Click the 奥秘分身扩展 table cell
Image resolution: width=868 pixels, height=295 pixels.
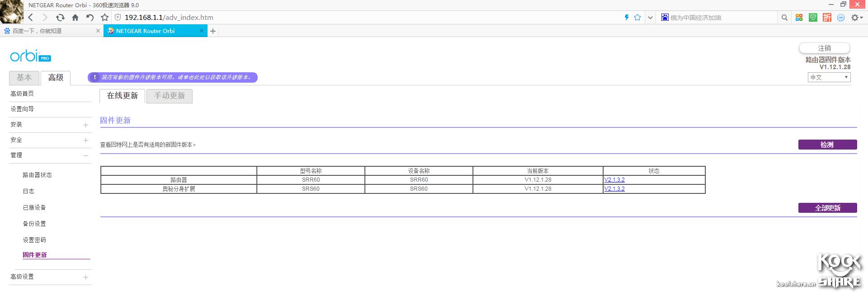(179, 189)
